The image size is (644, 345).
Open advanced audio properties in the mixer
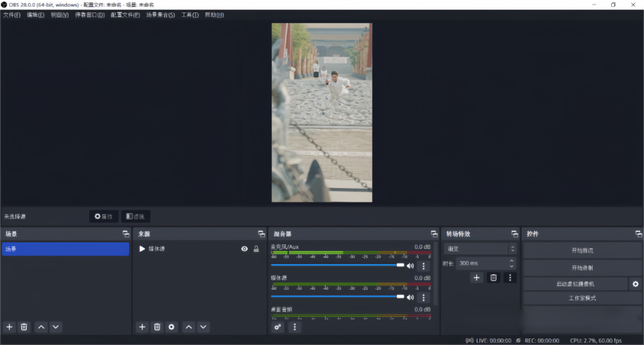click(x=277, y=327)
